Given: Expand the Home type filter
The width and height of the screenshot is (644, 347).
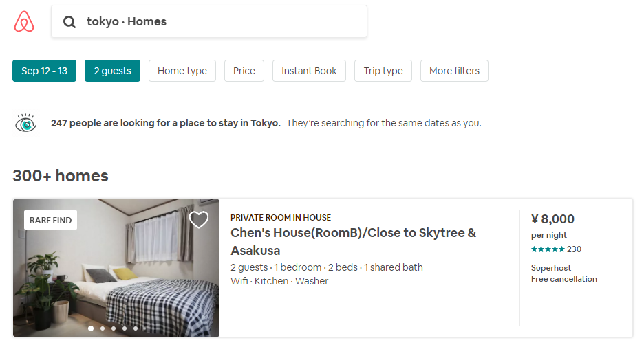Looking at the screenshot, I should (x=182, y=71).
